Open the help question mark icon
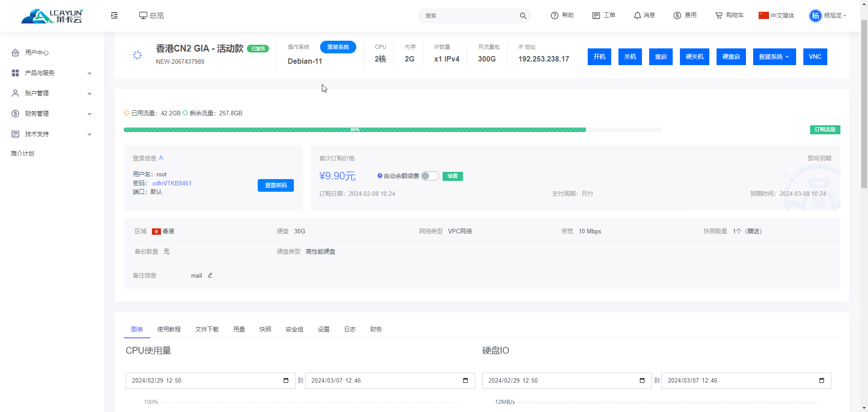Image resolution: width=868 pixels, height=412 pixels. [555, 15]
